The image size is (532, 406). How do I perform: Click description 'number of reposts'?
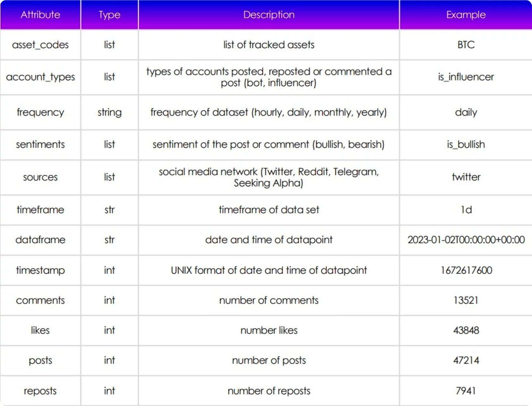pyautogui.click(x=269, y=391)
